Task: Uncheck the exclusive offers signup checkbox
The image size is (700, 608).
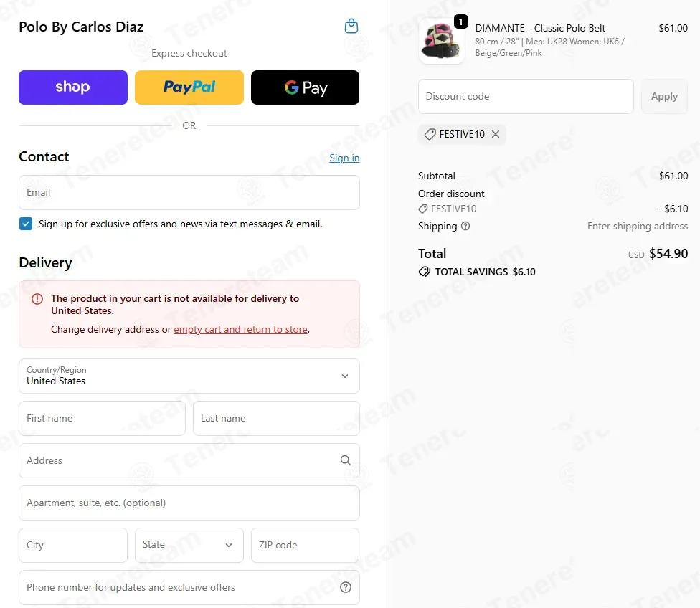Action: [x=26, y=224]
